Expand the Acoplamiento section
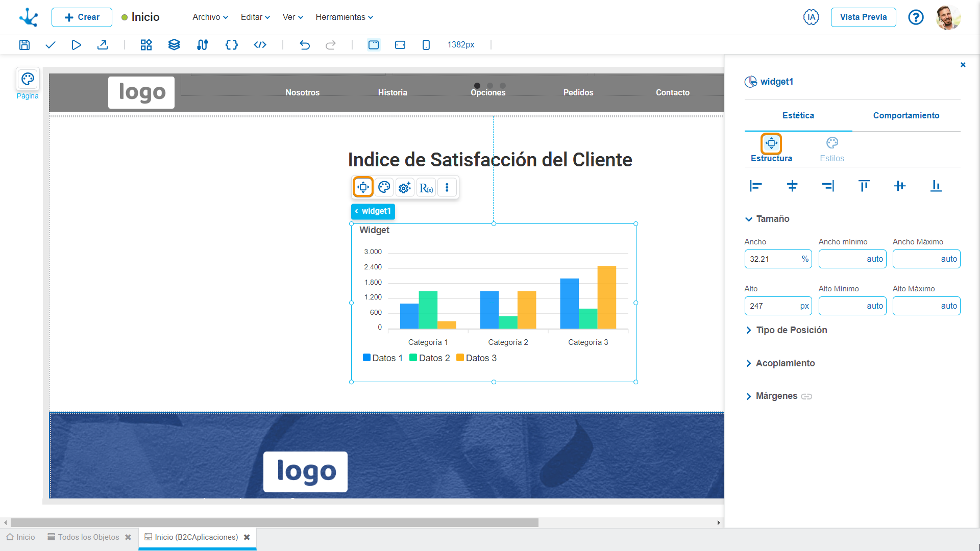 780,363
